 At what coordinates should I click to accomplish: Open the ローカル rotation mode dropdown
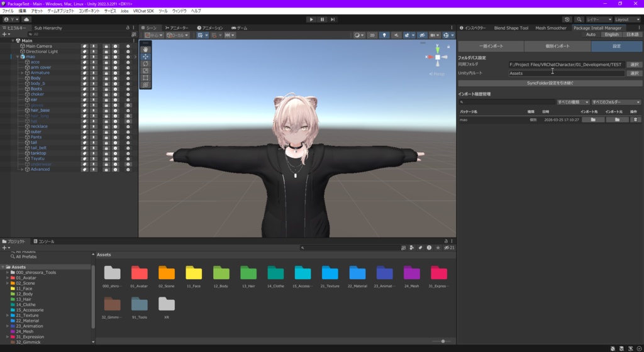pos(177,35)
